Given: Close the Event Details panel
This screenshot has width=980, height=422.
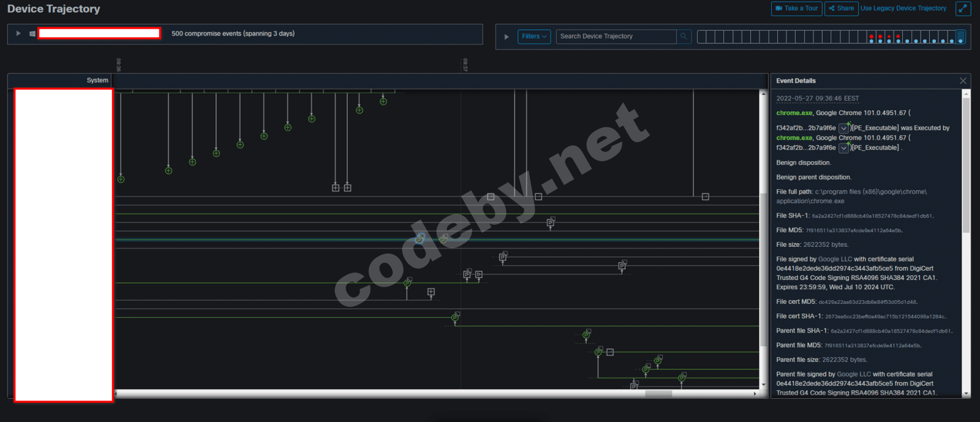Looking at the screenshot, I should pos(963,81).
